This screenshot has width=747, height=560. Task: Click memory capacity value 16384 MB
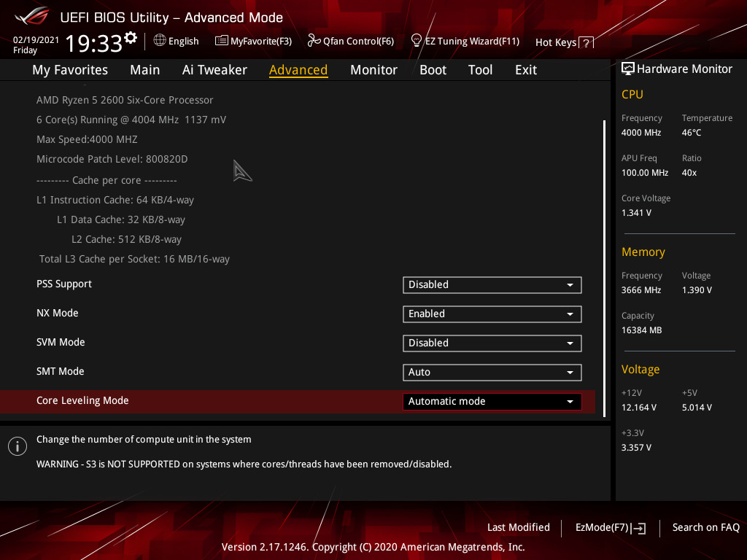[641, 330]
